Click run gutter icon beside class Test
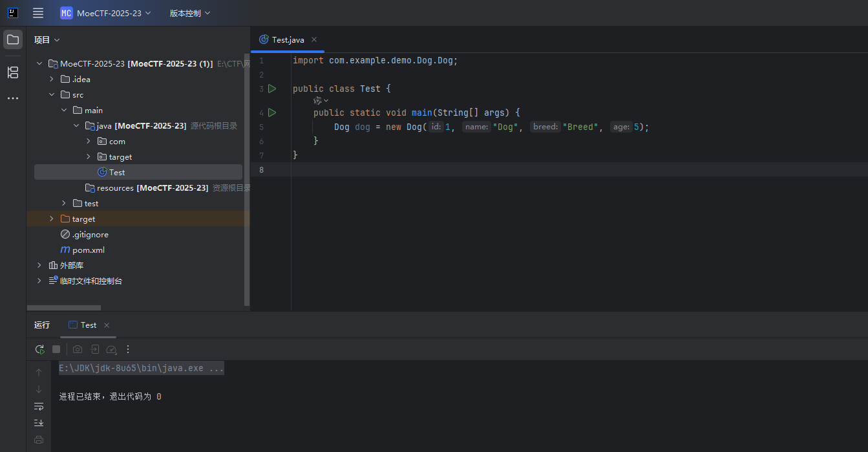868x452 pixels. tap(272, 89)
